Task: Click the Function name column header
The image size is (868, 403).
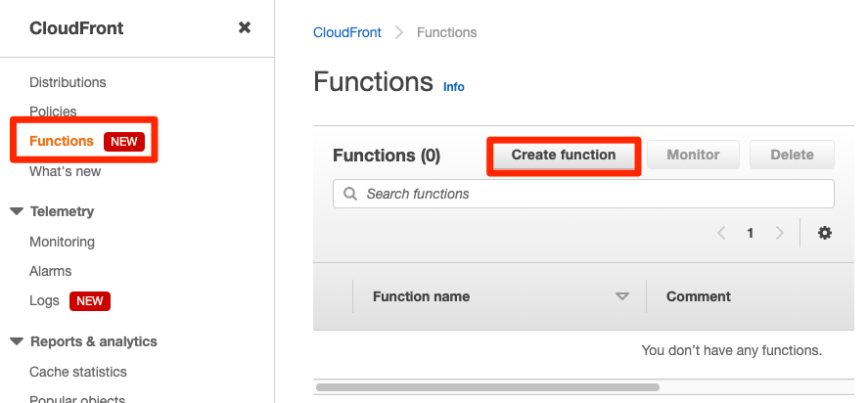Action: pos(421,296)
